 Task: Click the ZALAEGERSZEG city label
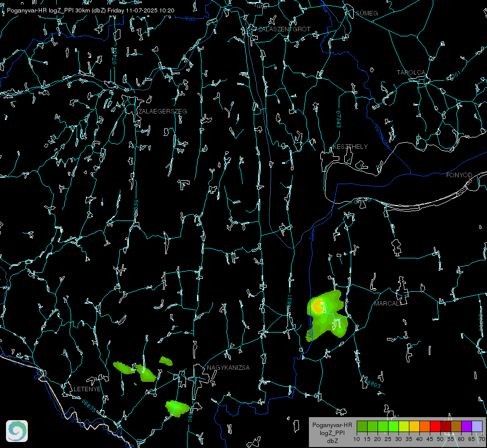(163, 111)
